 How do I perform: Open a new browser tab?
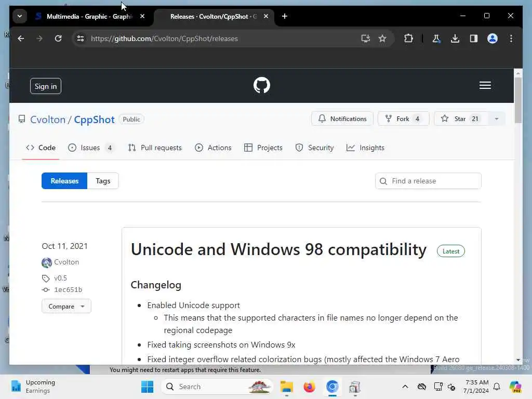point(285,16)
